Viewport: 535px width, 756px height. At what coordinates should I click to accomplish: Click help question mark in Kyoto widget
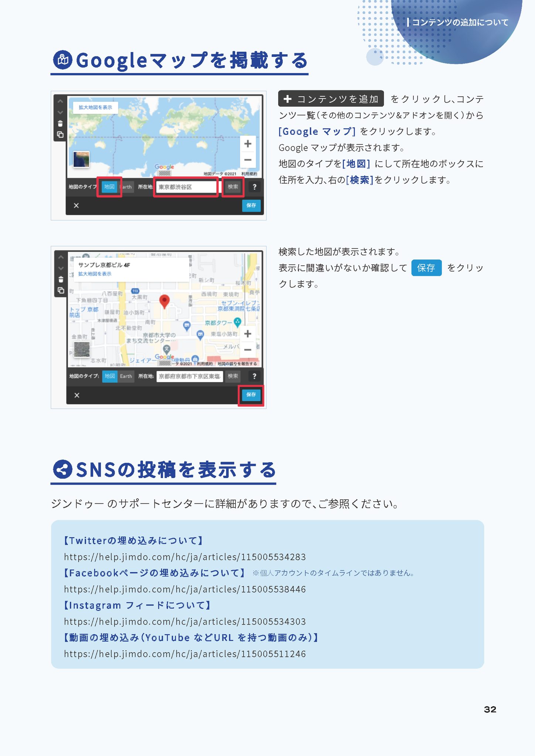pyautogui.click(x=254, y=376)
